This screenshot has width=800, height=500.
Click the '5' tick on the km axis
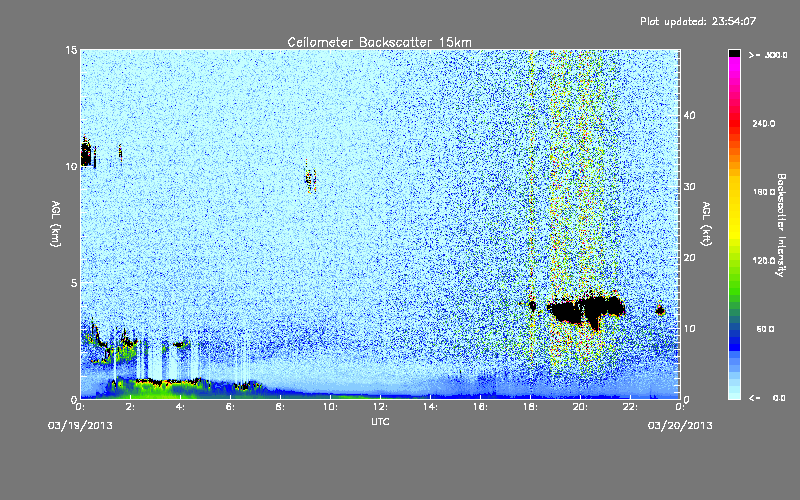point(74,283)
